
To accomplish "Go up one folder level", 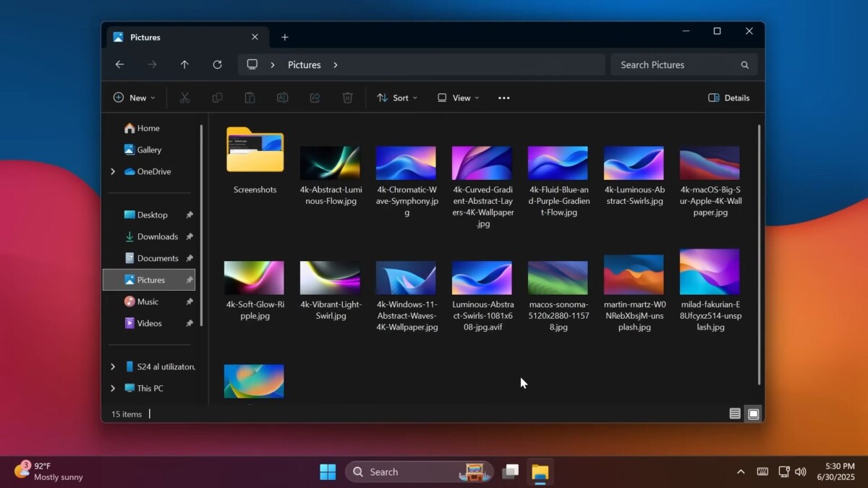I will point(184,65).
